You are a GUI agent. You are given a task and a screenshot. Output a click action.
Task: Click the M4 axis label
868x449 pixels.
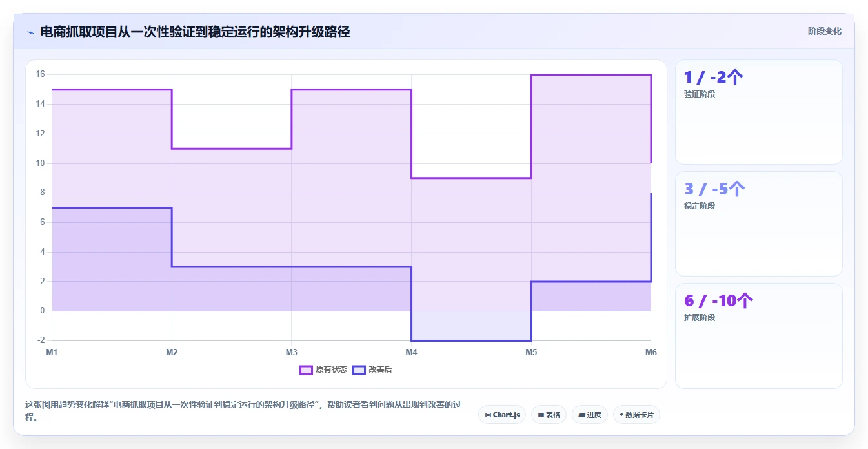point(411,352)
